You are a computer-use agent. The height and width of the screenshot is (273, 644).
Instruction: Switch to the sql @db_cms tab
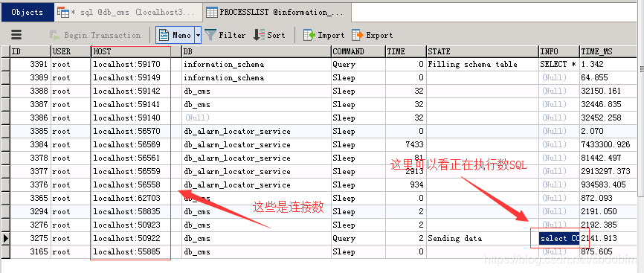pos(128,13)
